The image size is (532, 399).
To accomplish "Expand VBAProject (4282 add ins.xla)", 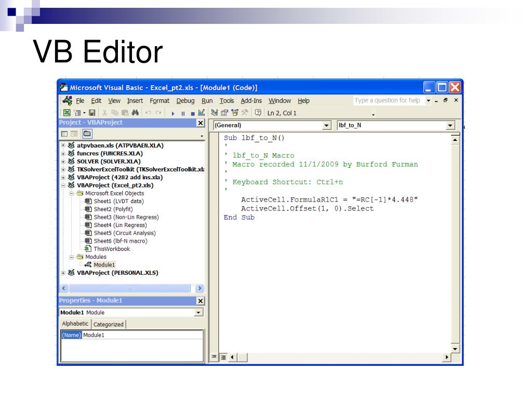I will (63, 178).
